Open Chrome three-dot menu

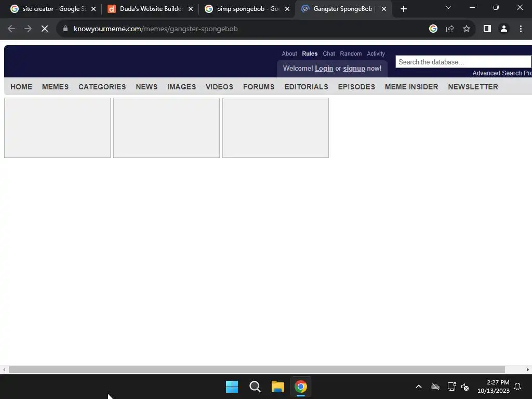click(521, 29)
